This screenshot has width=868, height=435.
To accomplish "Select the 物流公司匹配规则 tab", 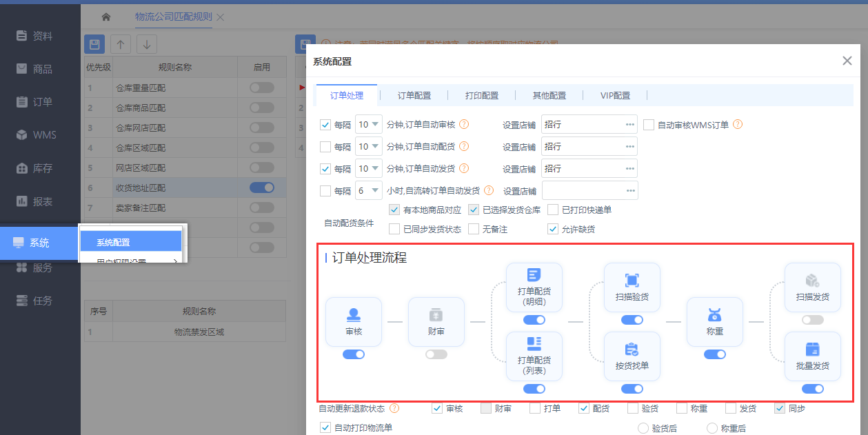I will [174, 17].
